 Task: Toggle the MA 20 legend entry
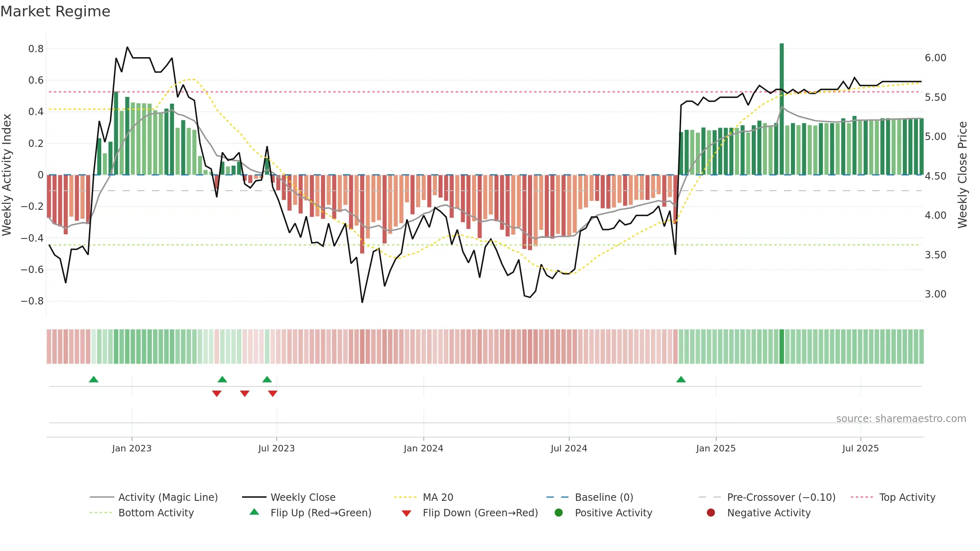(x=423, y=497)
